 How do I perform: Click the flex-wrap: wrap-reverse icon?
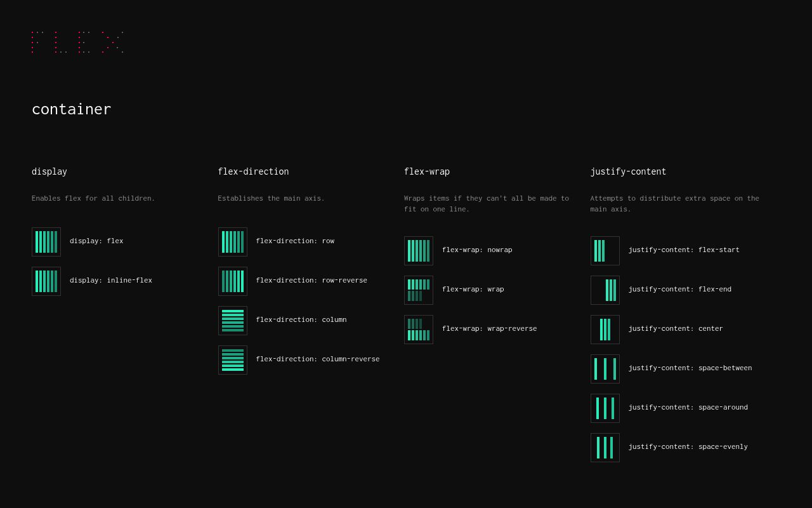tap(419, 330)
